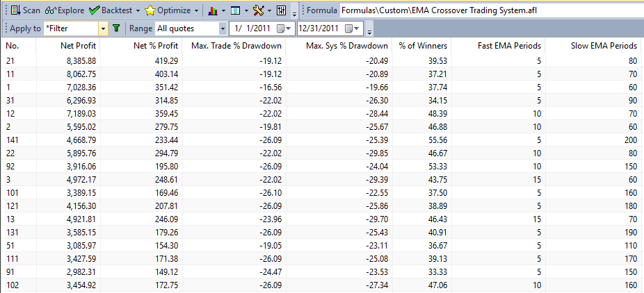
Task: Sort by % of Winners column header
Action: point(423,46)
